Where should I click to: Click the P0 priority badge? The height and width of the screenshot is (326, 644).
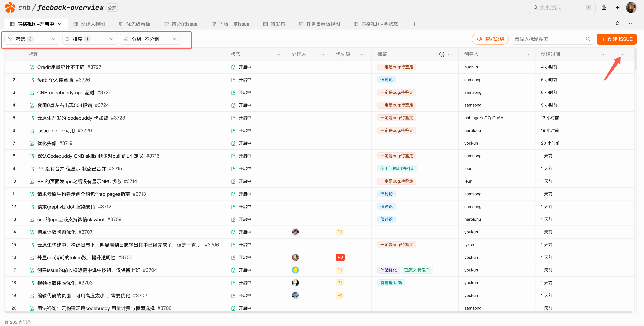click(340, 257)
